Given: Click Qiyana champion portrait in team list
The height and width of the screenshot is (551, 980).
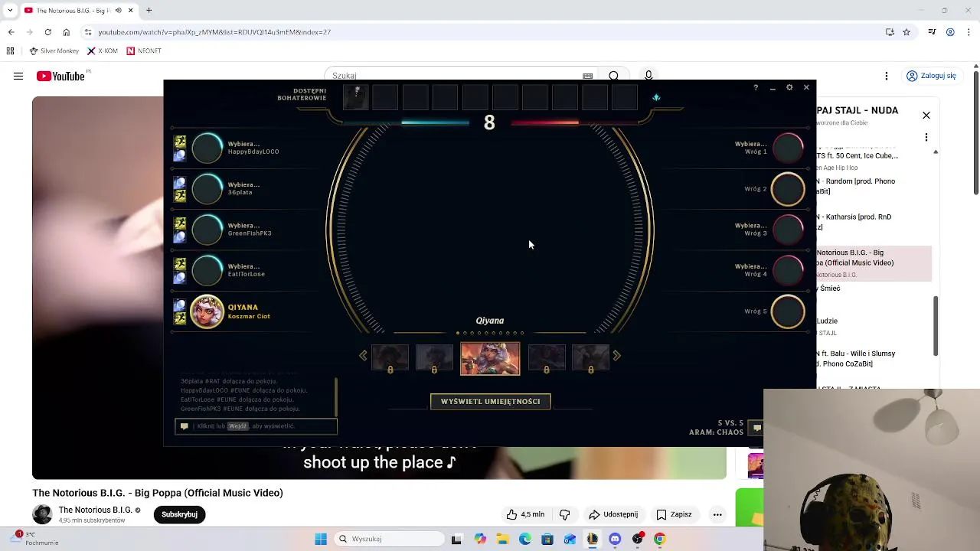Looking at the screenshot, I should (x=207, y=311).
